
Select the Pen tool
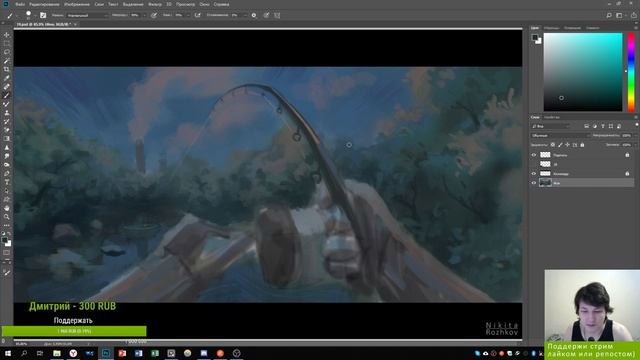pyautogui.click(x=7, y=173)
